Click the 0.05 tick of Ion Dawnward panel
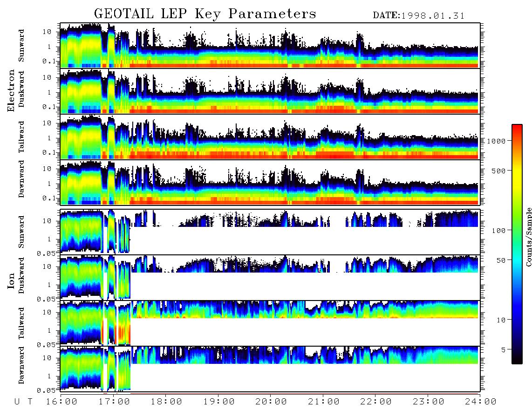The image size is (532, 410). coord(46,390)
